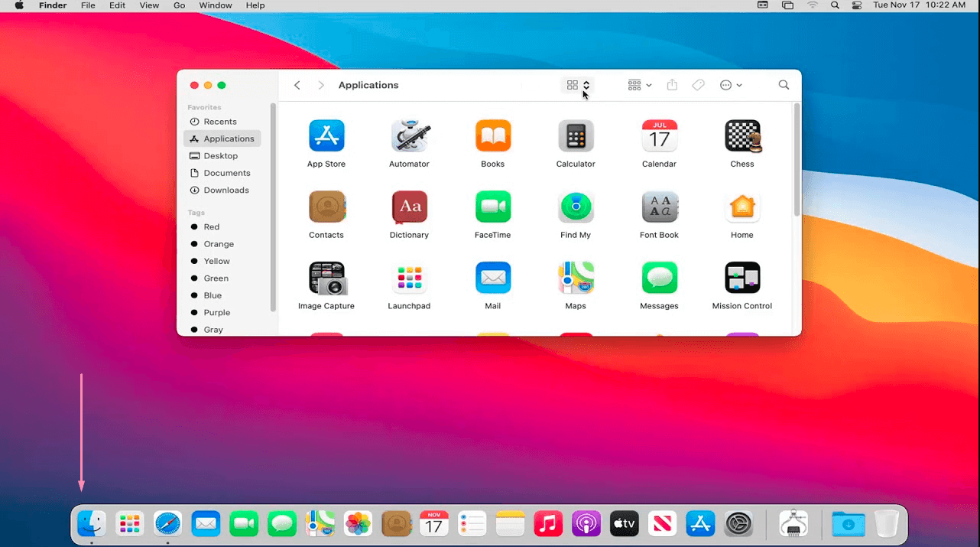Viewport: 980px width, 547px height.
Task: Select the Automator app icon
Action: [x=409, y=135]
